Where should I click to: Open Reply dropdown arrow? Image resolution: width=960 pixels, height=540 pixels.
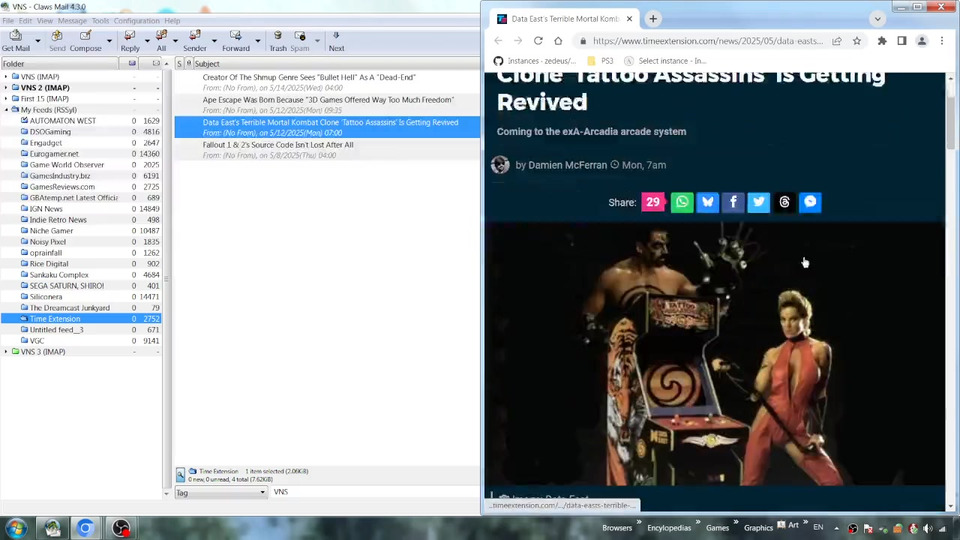(x=146, y=41)
